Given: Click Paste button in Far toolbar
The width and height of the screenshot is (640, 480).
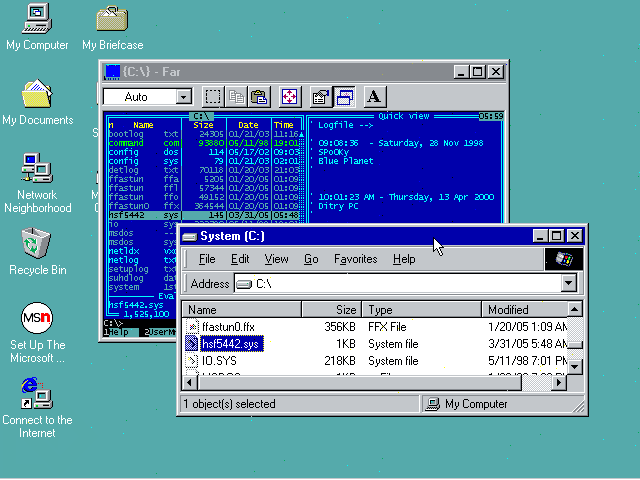Looking at the screenshot, I should coord(259,97).
